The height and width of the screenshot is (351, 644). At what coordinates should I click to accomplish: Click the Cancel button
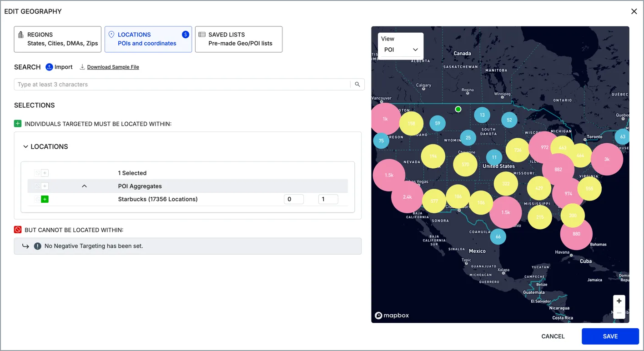pos(553,336)
